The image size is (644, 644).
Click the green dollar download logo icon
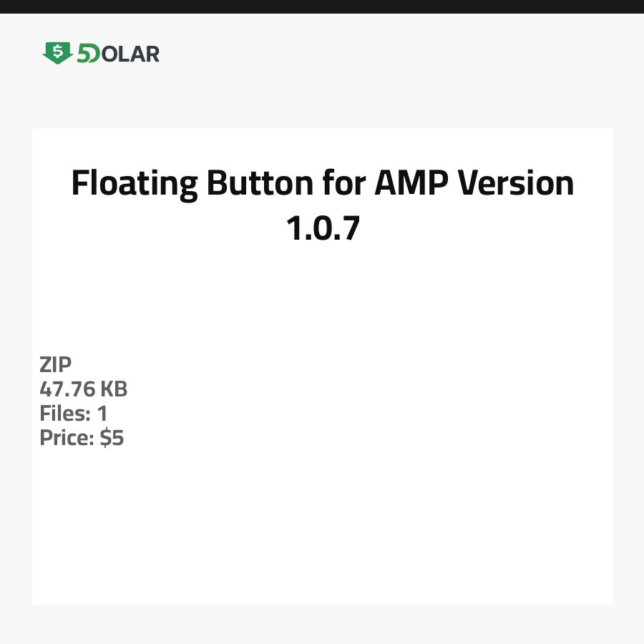[57, 53]
